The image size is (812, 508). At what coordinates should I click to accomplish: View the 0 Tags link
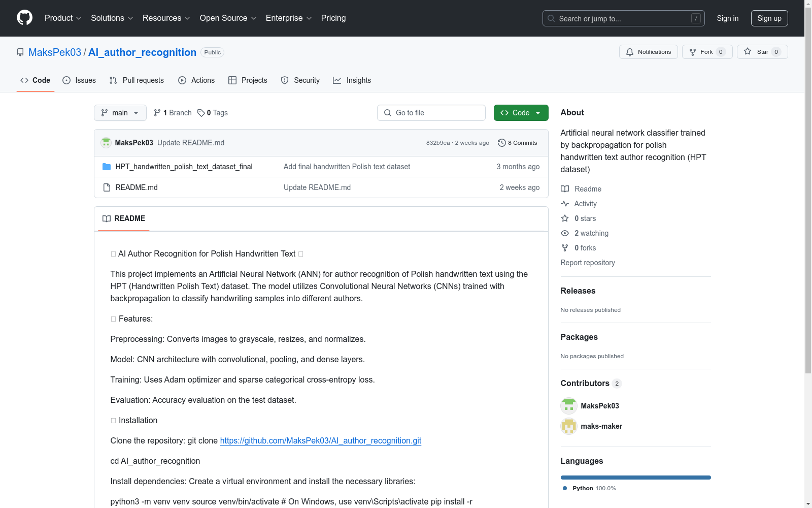pyautogui.click(x=213, y=113)
